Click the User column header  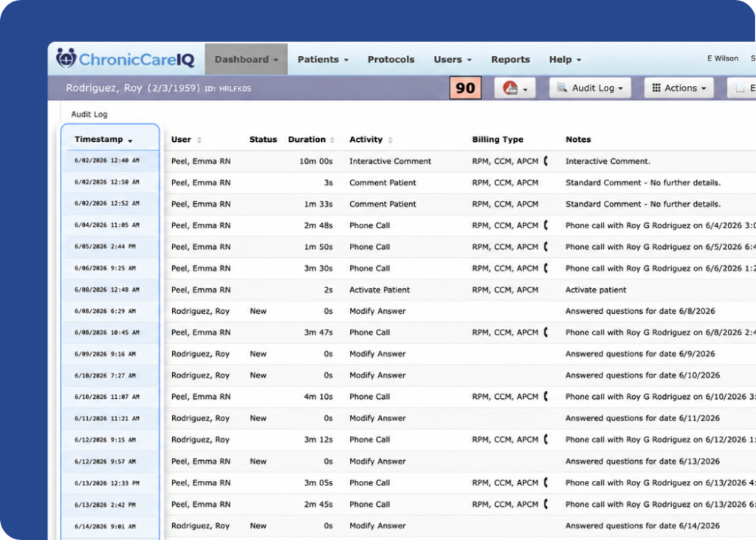pos(181,140)
